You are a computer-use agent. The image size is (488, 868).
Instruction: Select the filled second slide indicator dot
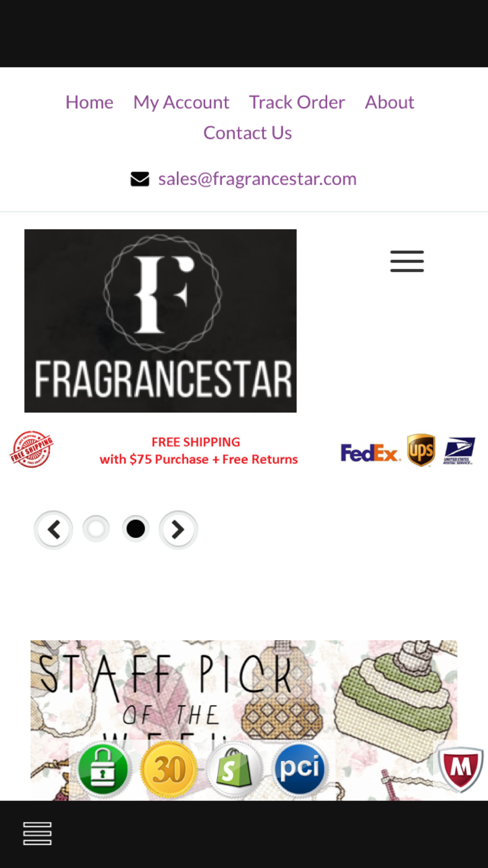coord(136,529)
